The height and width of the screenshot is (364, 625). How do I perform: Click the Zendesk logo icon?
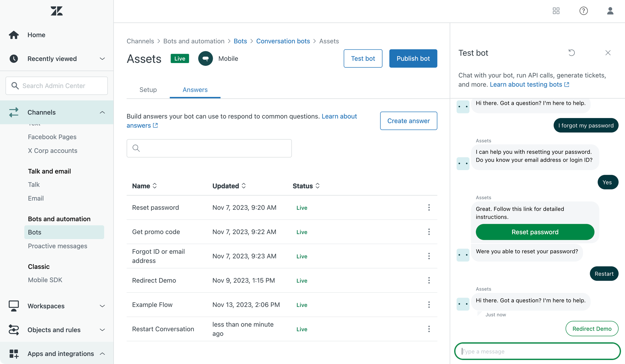57,11
